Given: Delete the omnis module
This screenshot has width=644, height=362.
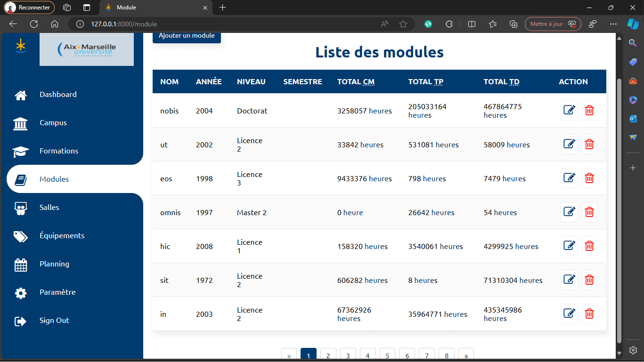Looking at the screenshot, I should click(x=589, y=212).
